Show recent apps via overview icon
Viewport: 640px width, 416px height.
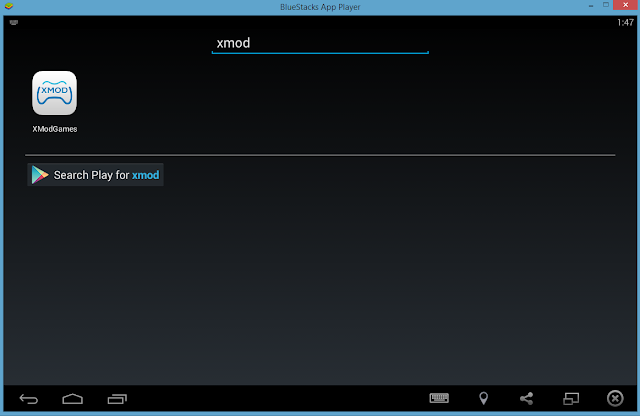117,398
